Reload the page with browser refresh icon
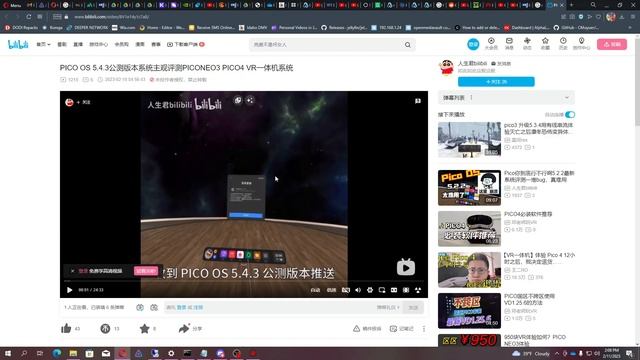 pyautogui.click(x=29, y=17)
